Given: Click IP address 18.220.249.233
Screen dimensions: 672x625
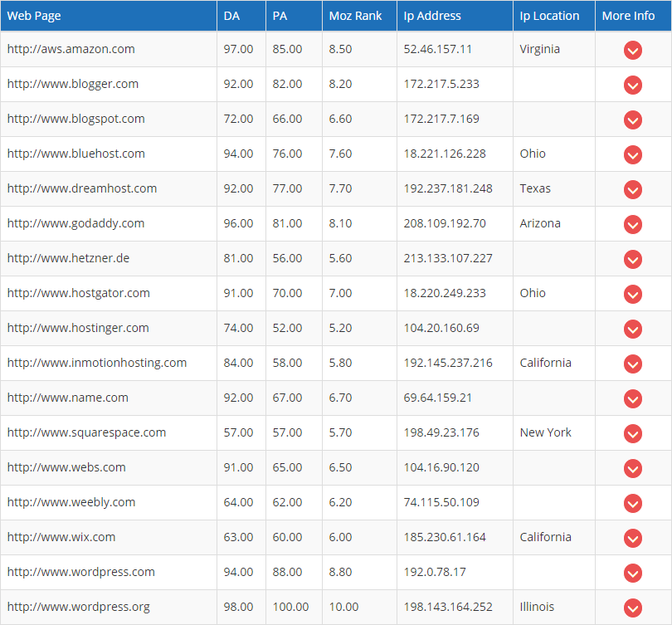Looking at the screenshot, I should [445, 293].
